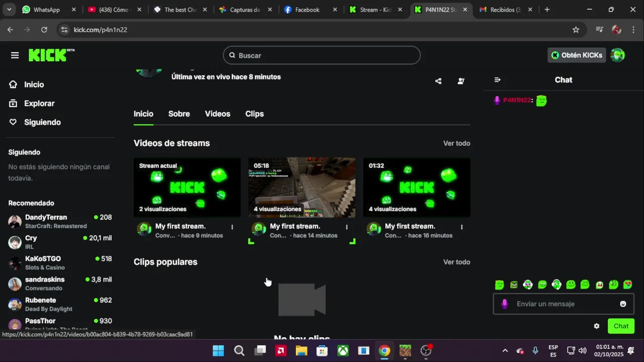This screenshot has width=644, height=362.
Task: Open recommended channel Cry
Action: tap(60, 242)
